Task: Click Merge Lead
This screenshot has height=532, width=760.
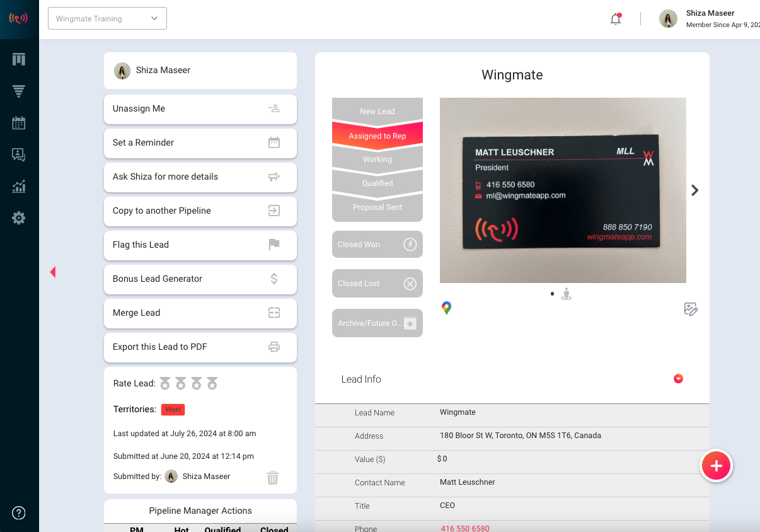Action: (200, 313)
